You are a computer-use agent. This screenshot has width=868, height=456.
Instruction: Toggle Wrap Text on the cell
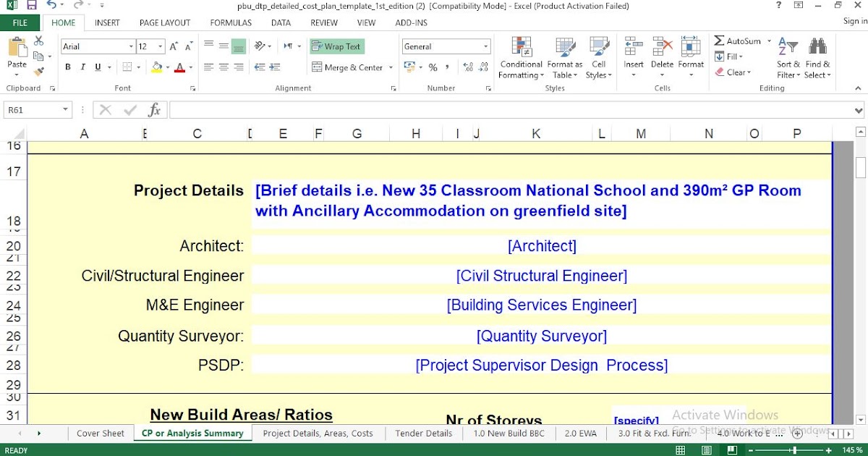click(x=336, y=46)
